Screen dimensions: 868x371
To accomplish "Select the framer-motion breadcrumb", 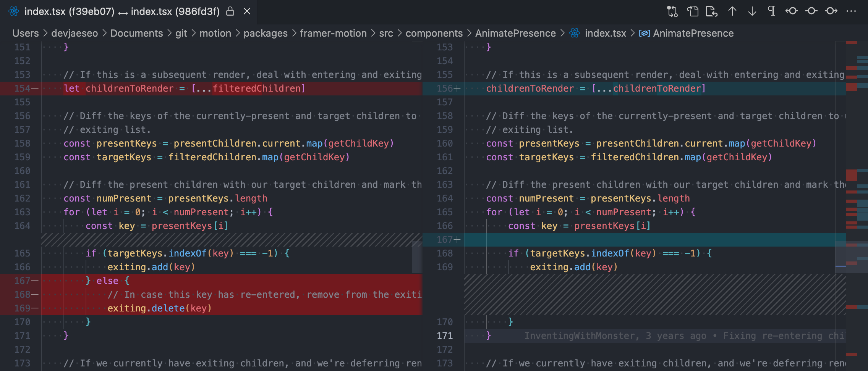I will tap(333, 33).
